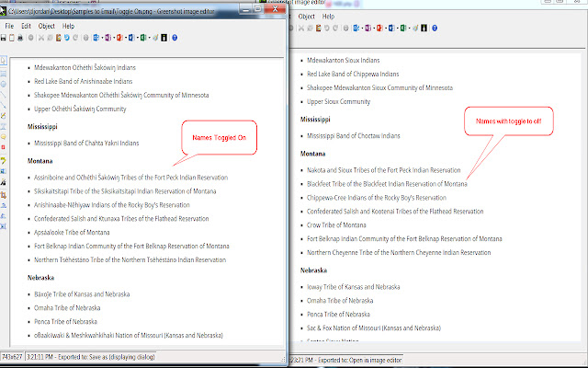
Task: Export to Outlook in front editor toolbar
Action: coord(96,38)
